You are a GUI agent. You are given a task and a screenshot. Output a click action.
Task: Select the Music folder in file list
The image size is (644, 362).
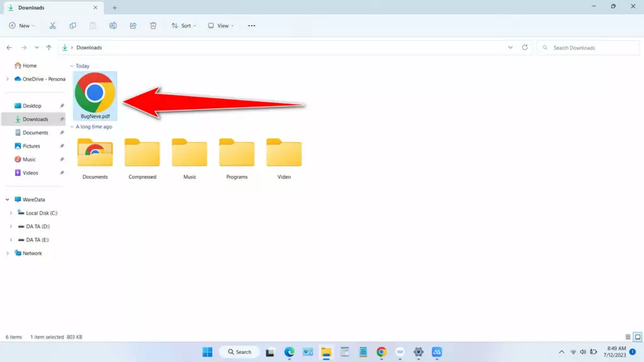189,159
